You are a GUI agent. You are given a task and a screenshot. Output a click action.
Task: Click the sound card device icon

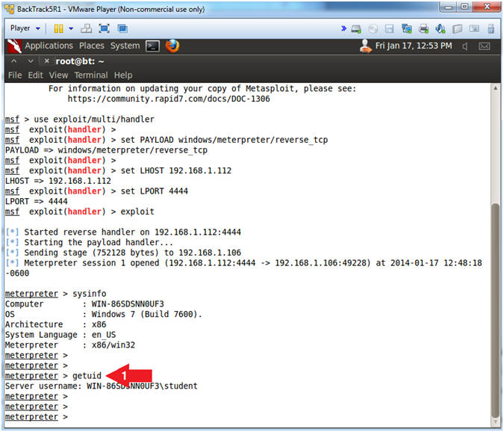[441, 29]
